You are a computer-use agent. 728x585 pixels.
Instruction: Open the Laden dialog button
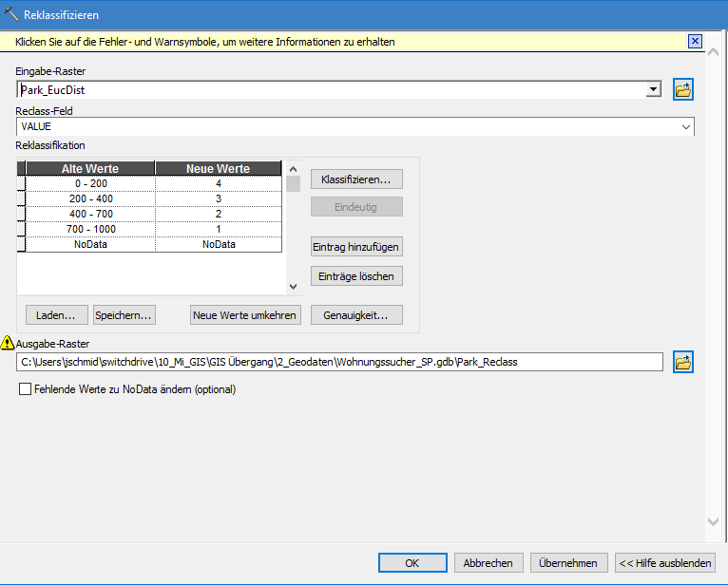coord(56,315)
